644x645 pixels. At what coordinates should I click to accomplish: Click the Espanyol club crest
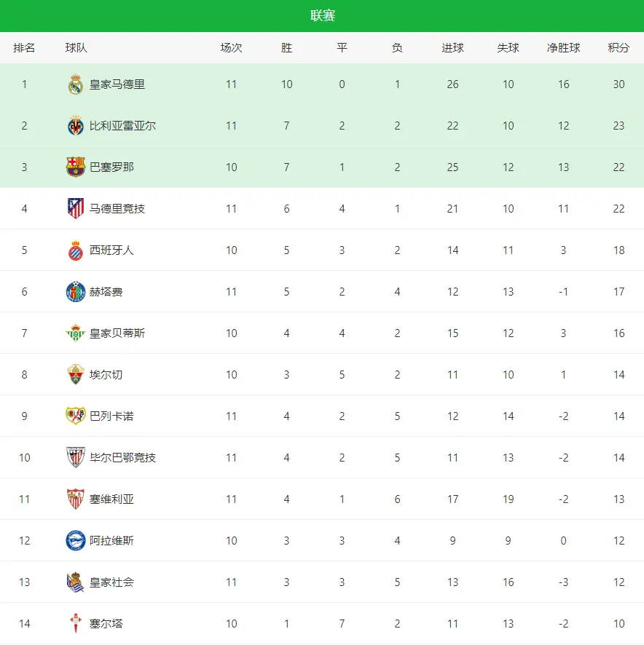coord(76,250)
